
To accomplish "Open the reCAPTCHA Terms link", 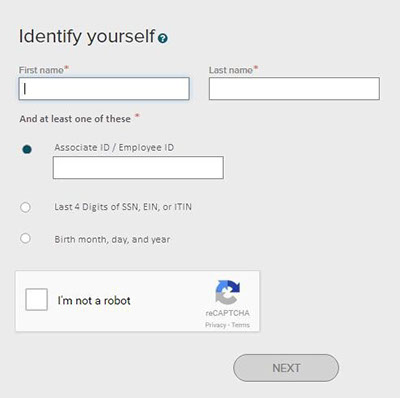I will tap(241, 325).
